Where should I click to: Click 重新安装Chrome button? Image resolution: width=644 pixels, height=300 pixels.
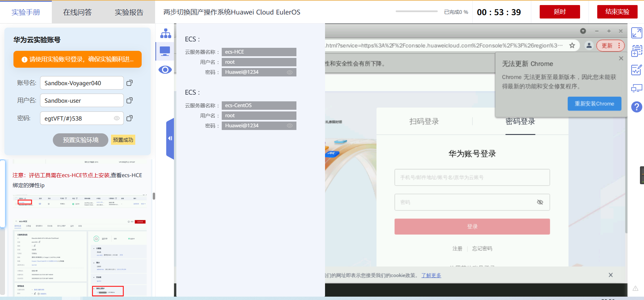point(594,104)
